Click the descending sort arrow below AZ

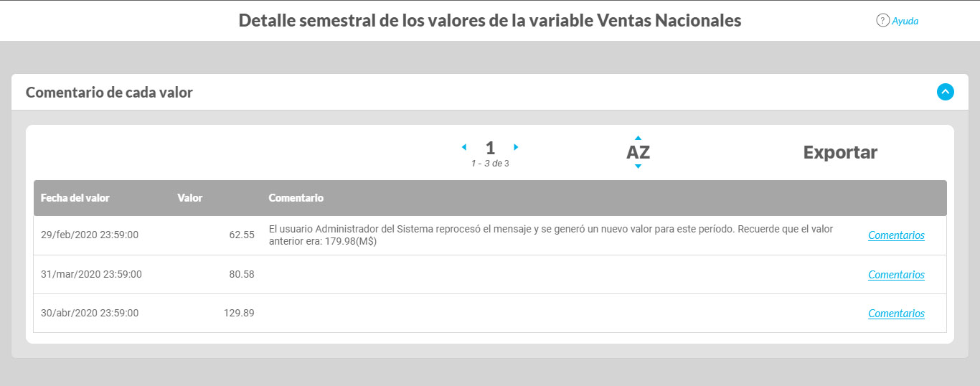click(638, 166)
